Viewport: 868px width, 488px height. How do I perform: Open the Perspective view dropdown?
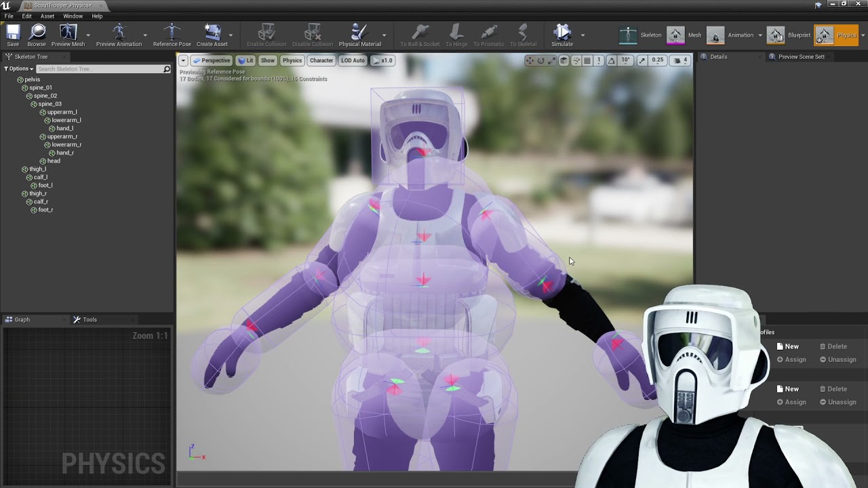point(212,60)
